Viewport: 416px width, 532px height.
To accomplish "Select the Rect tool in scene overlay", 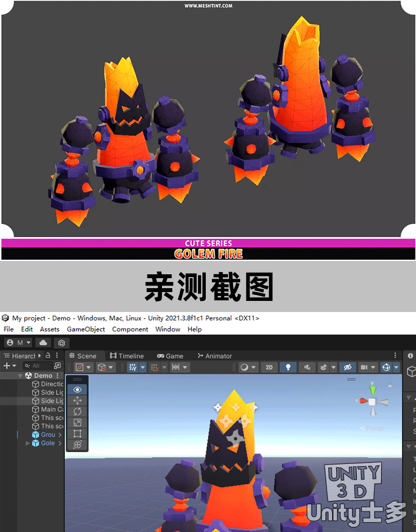I will click(x=77, y=433).
